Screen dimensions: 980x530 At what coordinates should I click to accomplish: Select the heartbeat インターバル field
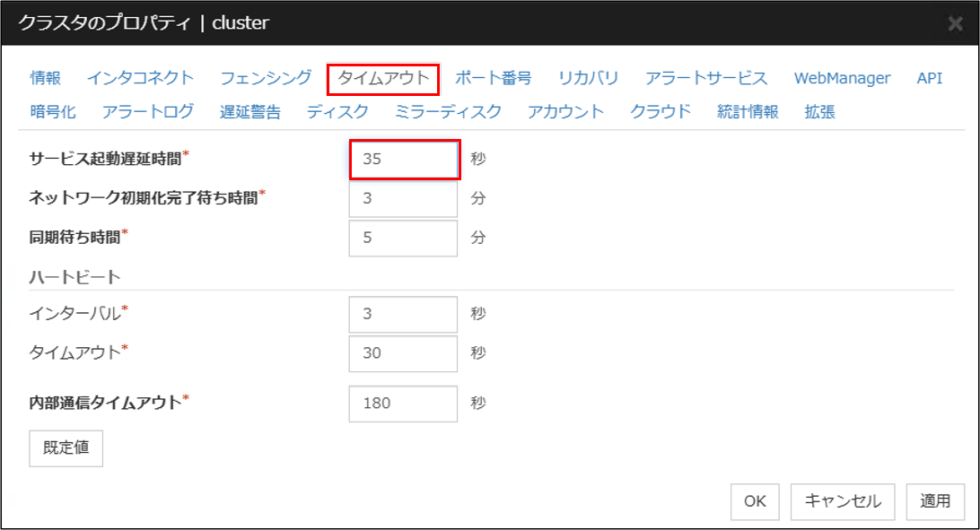(403, 314)
